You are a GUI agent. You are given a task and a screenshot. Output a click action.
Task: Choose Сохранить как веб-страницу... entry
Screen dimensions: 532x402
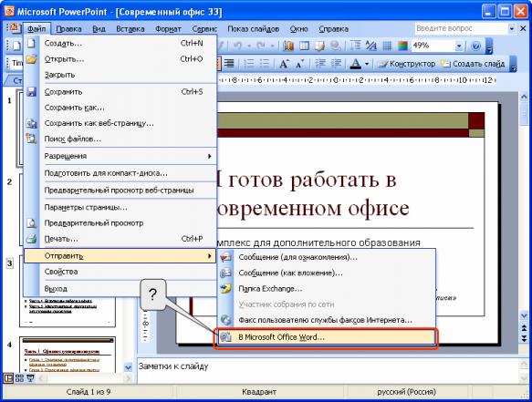point(120,123)
